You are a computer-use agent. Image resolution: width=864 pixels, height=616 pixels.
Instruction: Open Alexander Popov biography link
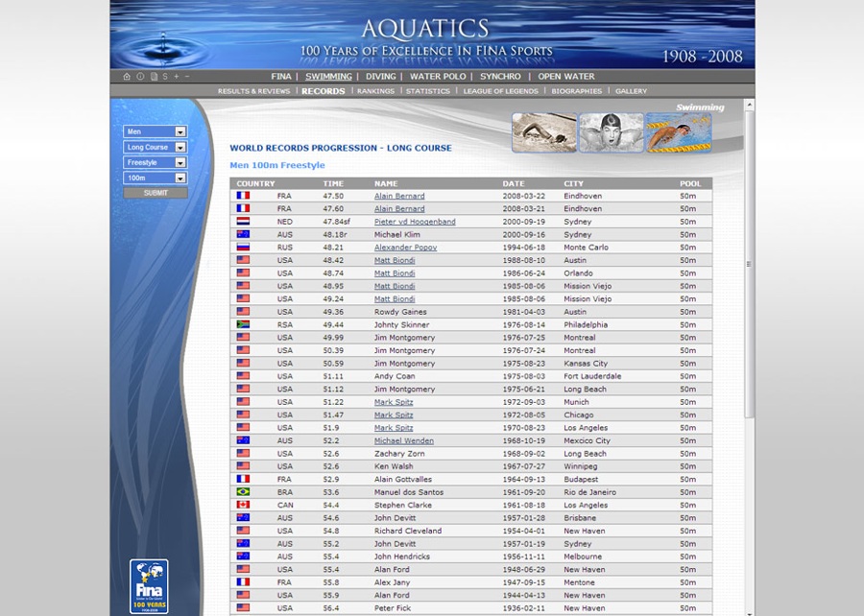[405, 248]
